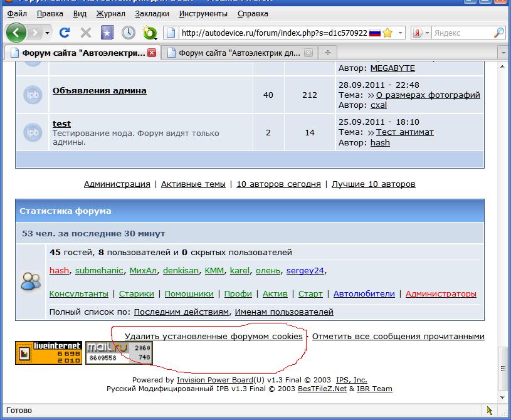Click the status bar icon next to Готово
The height and width of the screenshot is (420, 511).
pos(490,411)
